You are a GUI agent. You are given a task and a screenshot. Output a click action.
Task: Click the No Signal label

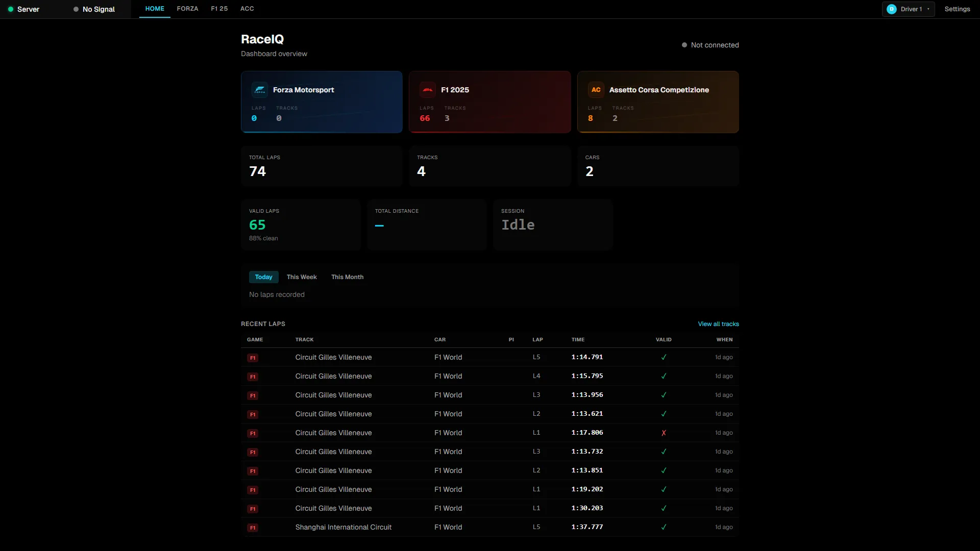point(99,9)
